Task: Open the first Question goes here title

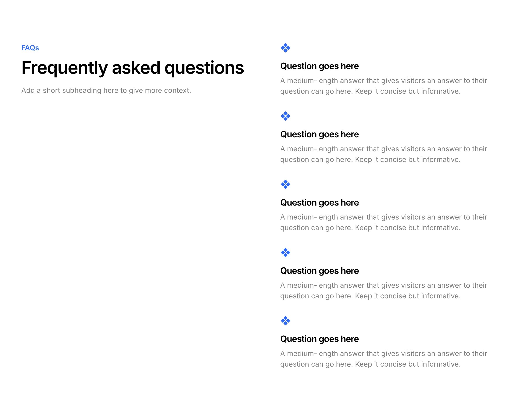Action: coord(319,66)
